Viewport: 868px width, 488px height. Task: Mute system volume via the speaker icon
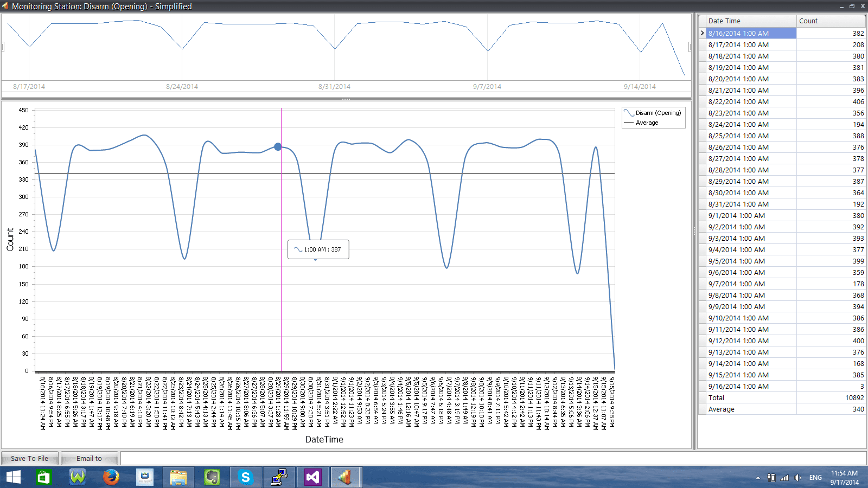(x=797, y=478)
